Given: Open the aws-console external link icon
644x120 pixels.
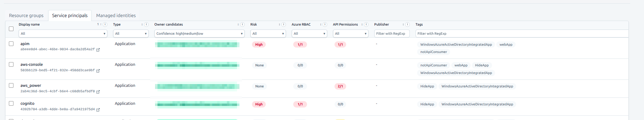Looking at the screenshot, I should click(x=98, y=71).
